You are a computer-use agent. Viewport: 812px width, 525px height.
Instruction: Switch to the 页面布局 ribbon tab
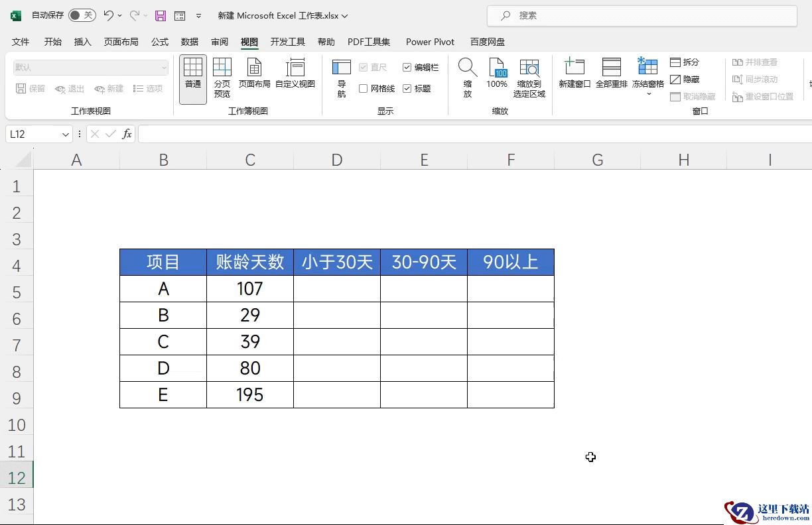(121, 42)
